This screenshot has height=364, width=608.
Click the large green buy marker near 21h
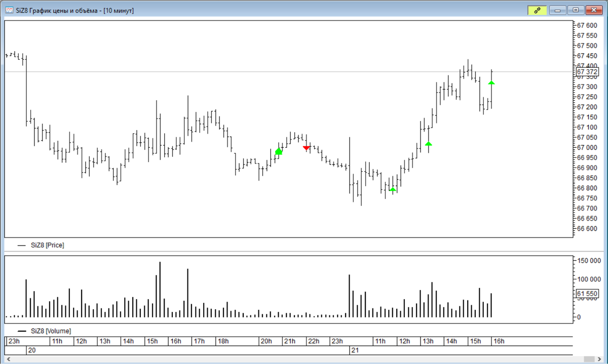pyautogui.click(x=279, y=151)
